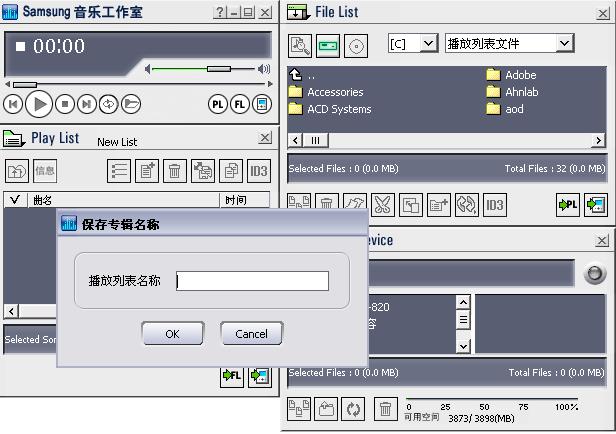Click the 信息 info button in Play List
This screenshot has height=434, width=616.
pyautogui.click(x=45, y=171)
